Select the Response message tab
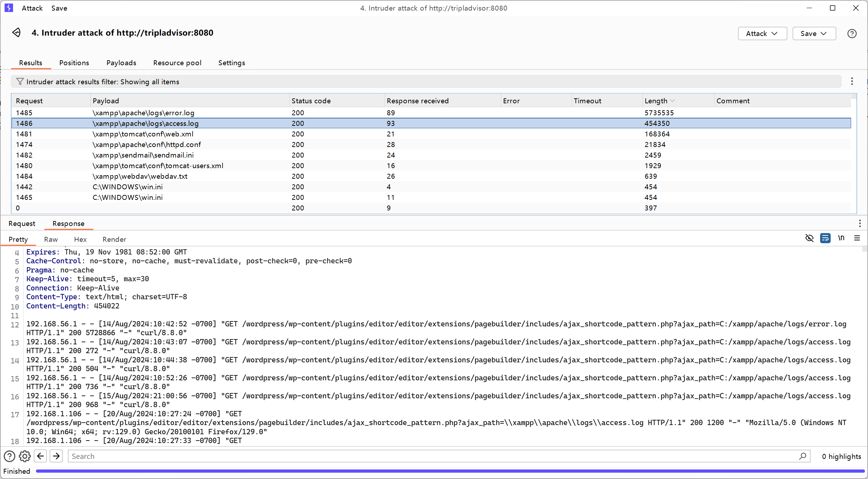This screenshot has width=868, height=479. 68,223
